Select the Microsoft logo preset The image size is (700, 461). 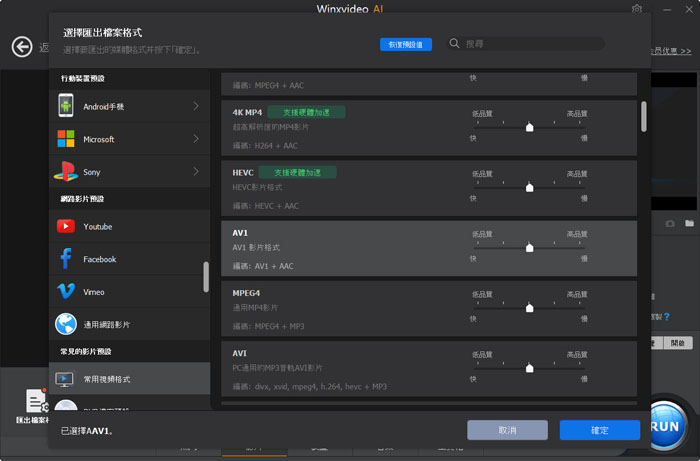pyautogui.click(x=66, y=139)
